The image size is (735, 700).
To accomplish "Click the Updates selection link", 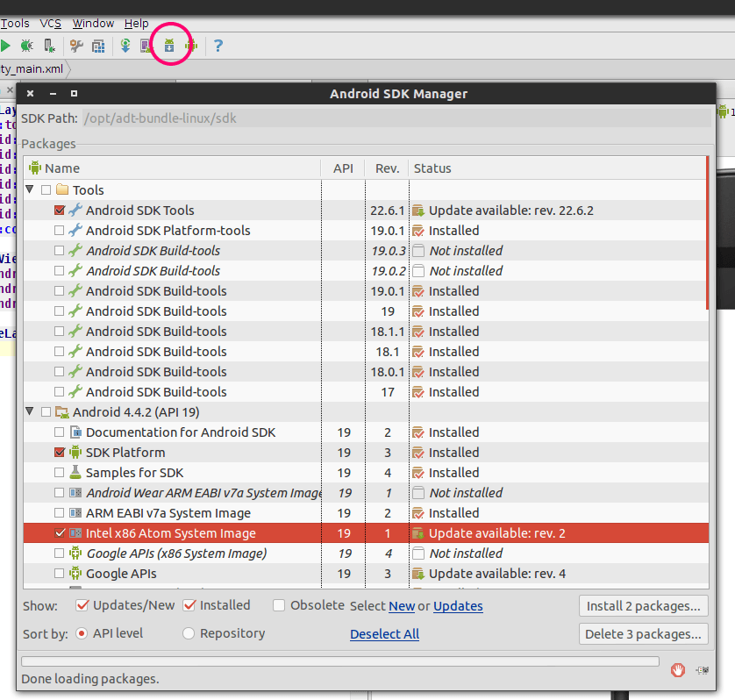I will click(x=458, y=606).
